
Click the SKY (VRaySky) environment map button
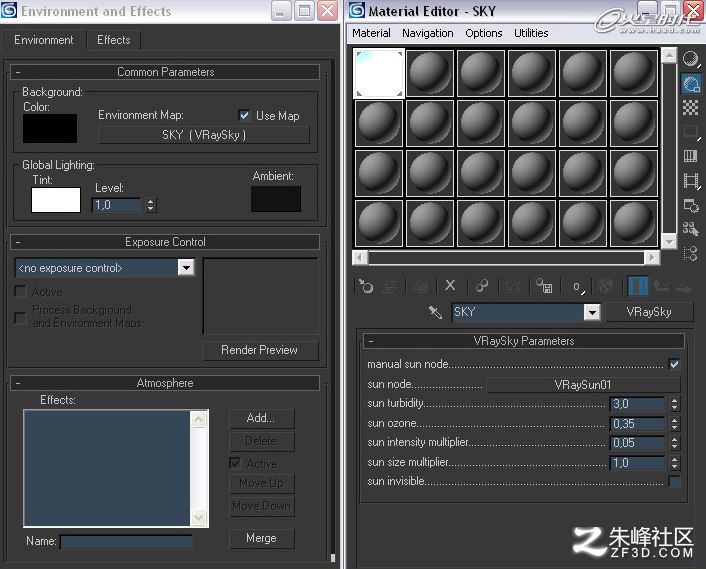(x=204, y=135)
